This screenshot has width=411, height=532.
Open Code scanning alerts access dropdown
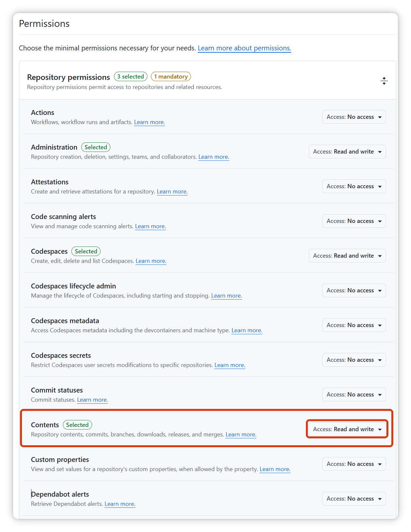click(354, 221)
